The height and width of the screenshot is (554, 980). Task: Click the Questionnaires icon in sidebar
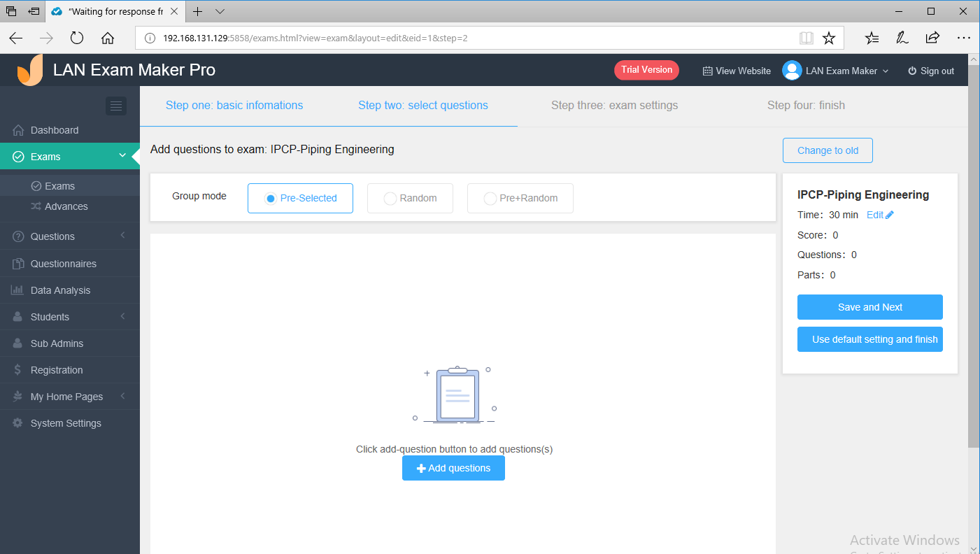[18, 264]
